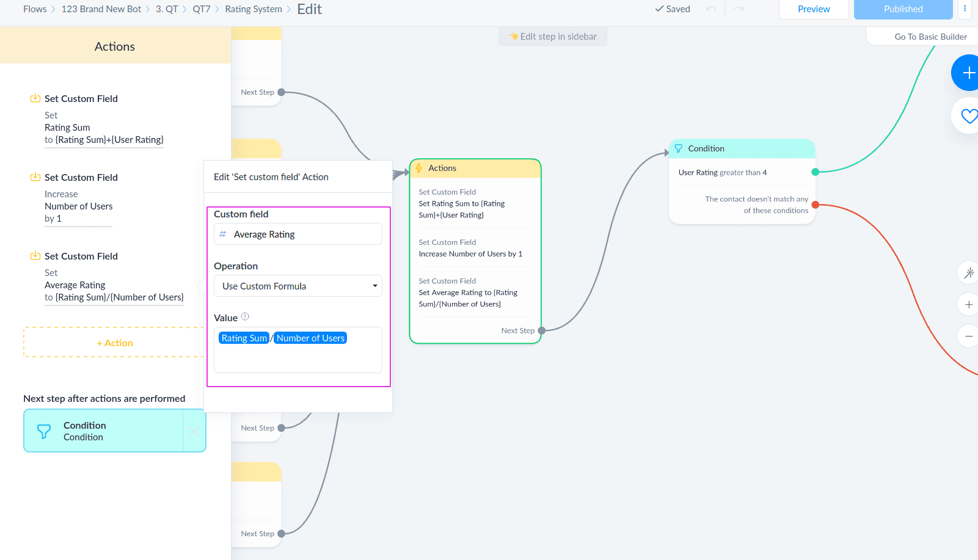Click the Flows breadcrumb

pyautogui.click(x=34, y=9)
